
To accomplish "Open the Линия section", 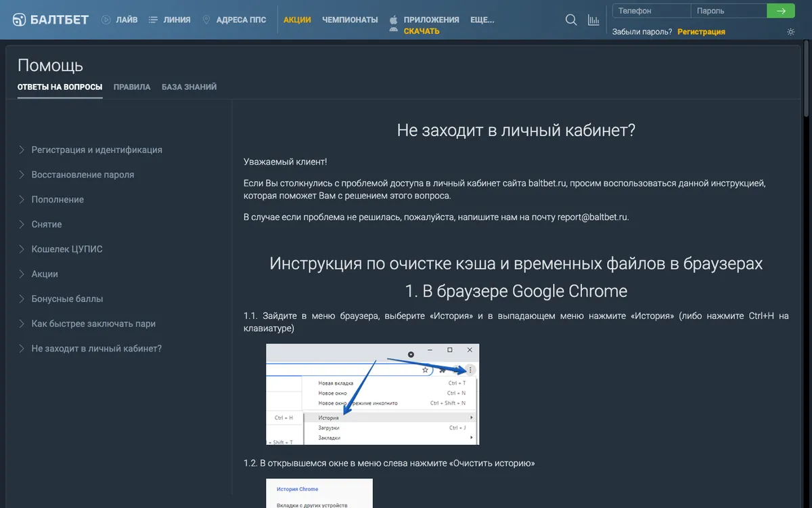I will coord(177,20).
